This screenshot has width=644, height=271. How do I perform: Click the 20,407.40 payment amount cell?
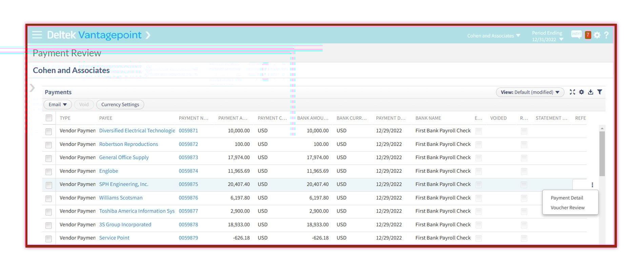(x=239, y=184)
